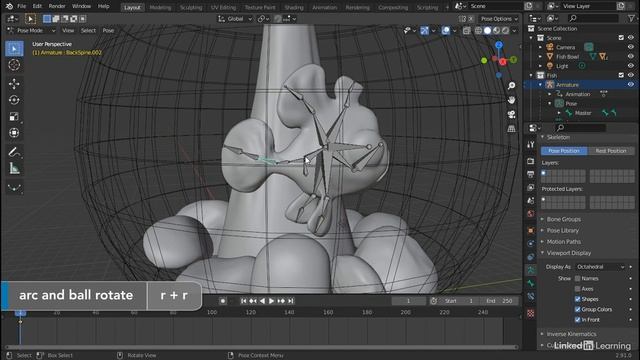Viewport: 640px width, 360px height.
Task: Hide the Camera object in outliner
Action: pyautogui.click(x=631, y=47)
